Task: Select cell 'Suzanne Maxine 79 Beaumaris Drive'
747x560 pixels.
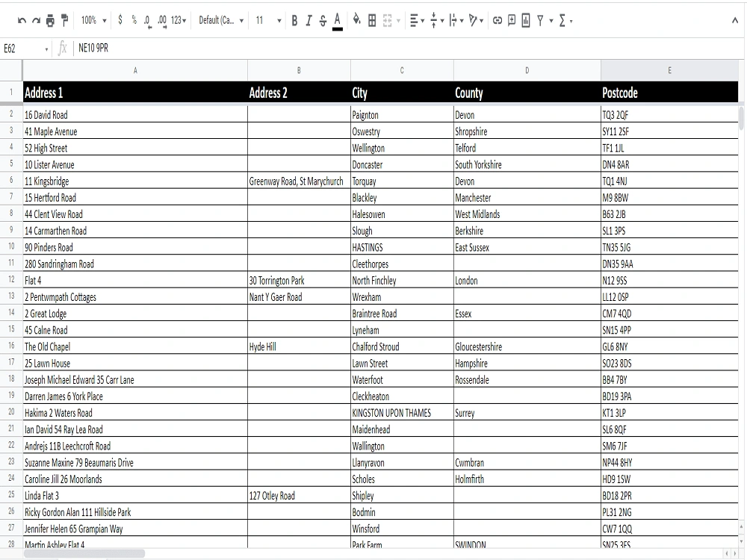Action: [135, 462]
